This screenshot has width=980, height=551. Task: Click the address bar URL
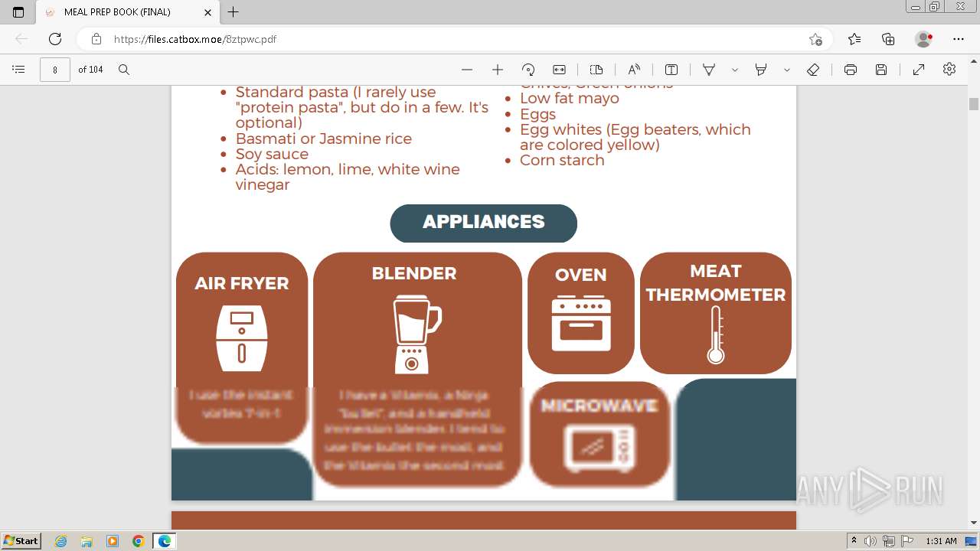pyautogui.click(x=195, y=39)
